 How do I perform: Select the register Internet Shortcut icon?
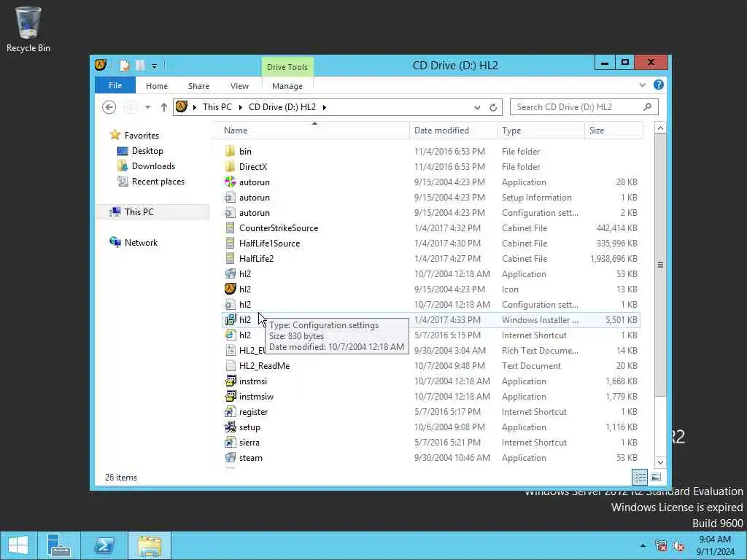coord(230,412)
